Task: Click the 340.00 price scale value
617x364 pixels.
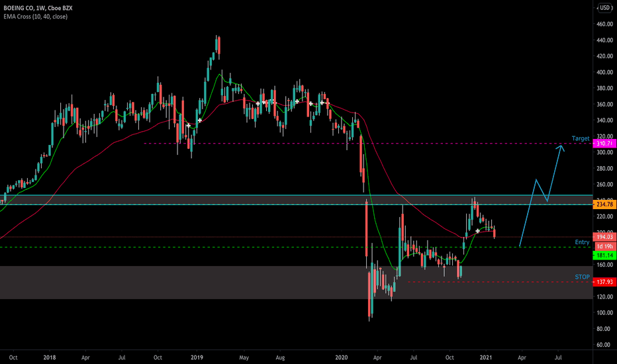Action: point(605,120)
